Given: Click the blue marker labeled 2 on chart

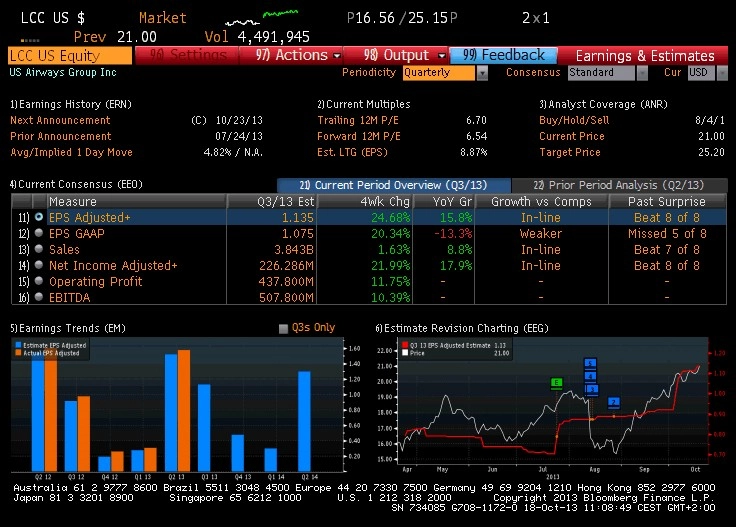Looking at the screenshot, I should coord(613,402).
